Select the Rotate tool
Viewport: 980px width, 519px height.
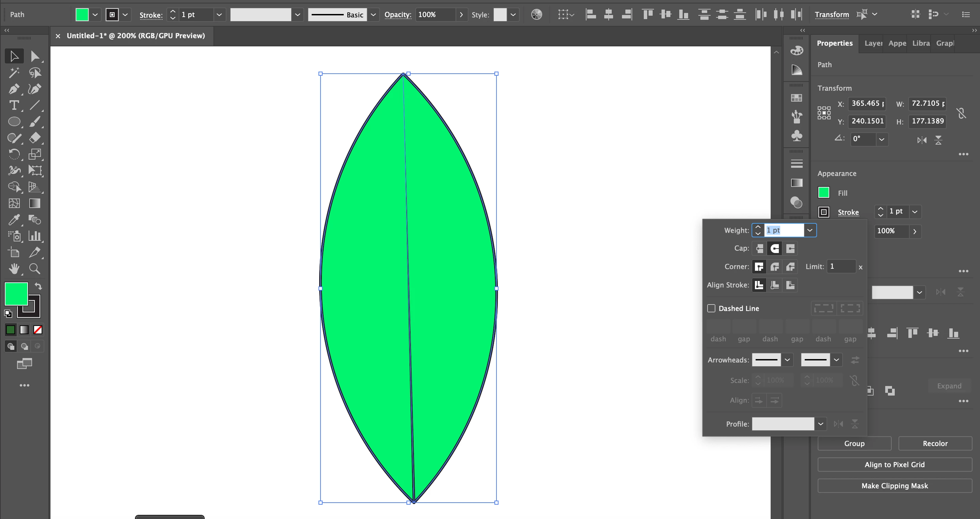click(14, 154)
